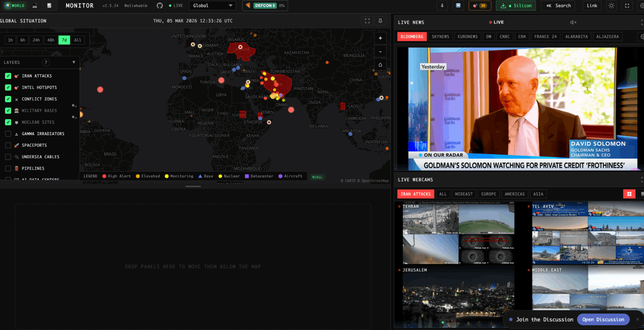Click the high alert marker near Tunisia
This screenshot has height=330, width=644.
221,80
